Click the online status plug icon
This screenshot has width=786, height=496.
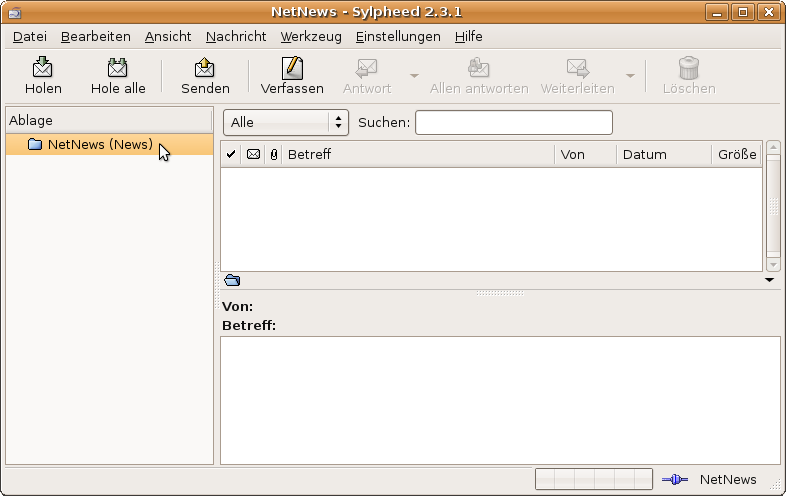coord(675,480)
